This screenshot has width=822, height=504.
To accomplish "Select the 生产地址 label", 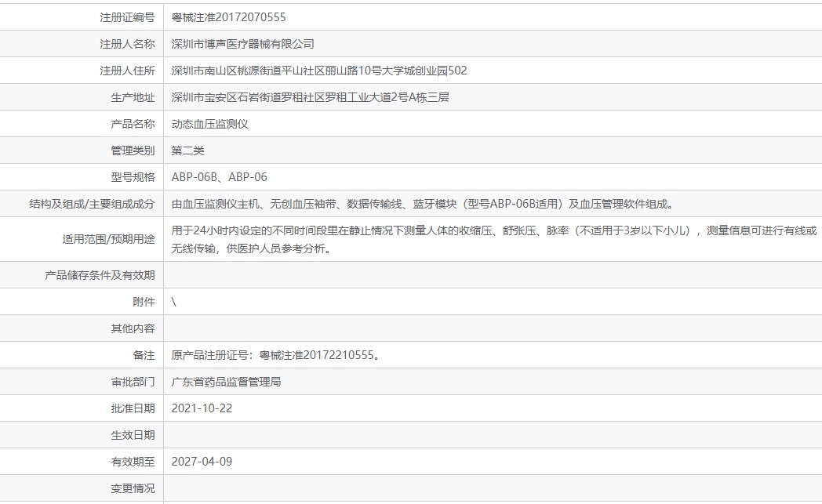I will (x=133, y=97).
